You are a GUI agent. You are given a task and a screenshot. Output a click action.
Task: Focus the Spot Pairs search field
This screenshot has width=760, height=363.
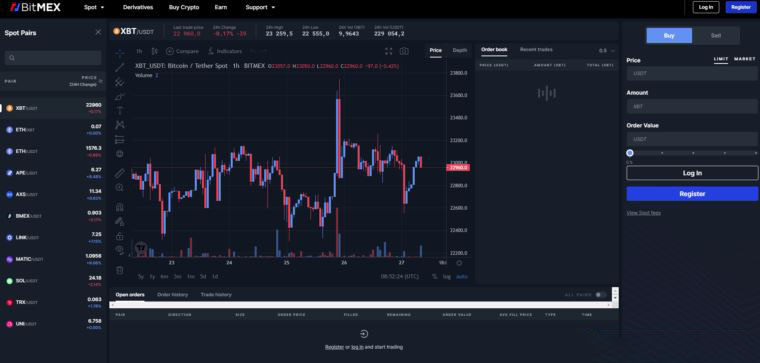coord(53,58)
